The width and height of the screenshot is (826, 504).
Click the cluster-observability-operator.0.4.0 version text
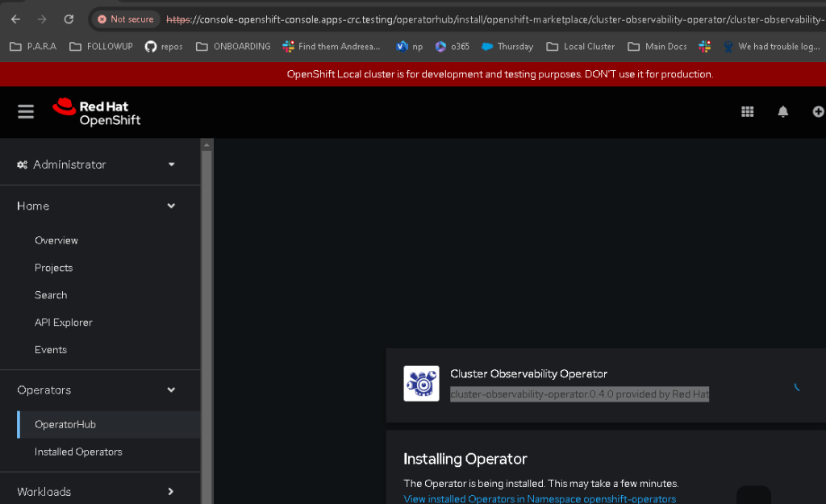click(579, 394)
